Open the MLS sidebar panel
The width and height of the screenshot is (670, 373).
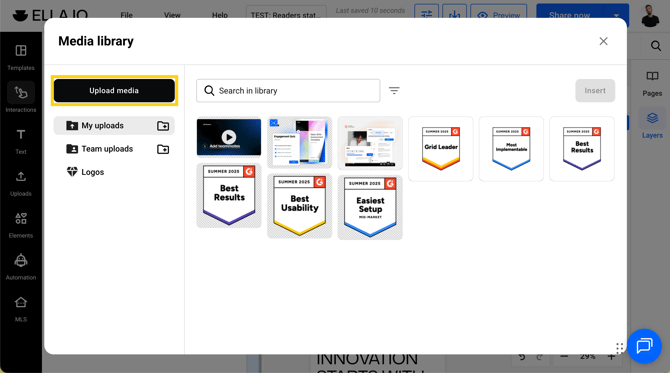coord(21,309)
